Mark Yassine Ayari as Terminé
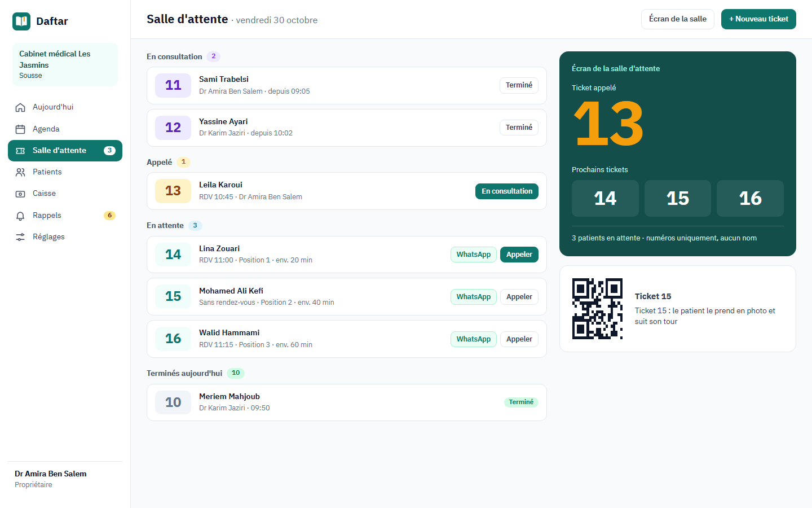 (x=519, y=128)
